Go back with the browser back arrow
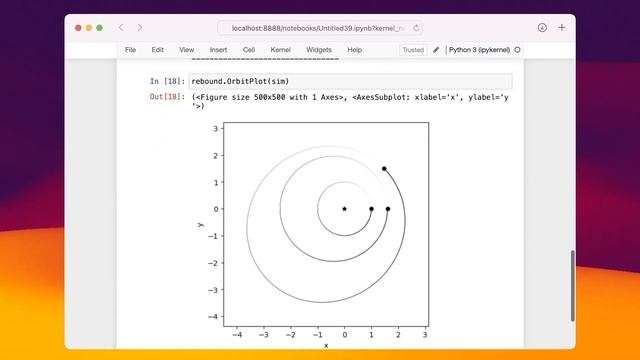This screenshot has height=360, width=640. [x=121, y=28]
